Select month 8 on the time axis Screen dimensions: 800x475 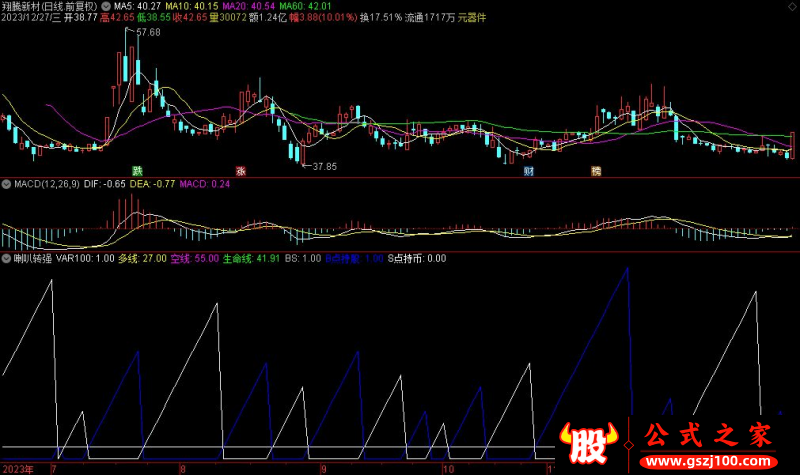click(x=182, y=467)
